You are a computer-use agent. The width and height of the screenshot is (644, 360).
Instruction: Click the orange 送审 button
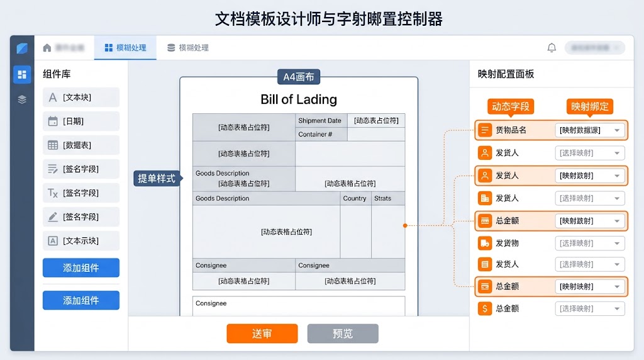(262, 334)
